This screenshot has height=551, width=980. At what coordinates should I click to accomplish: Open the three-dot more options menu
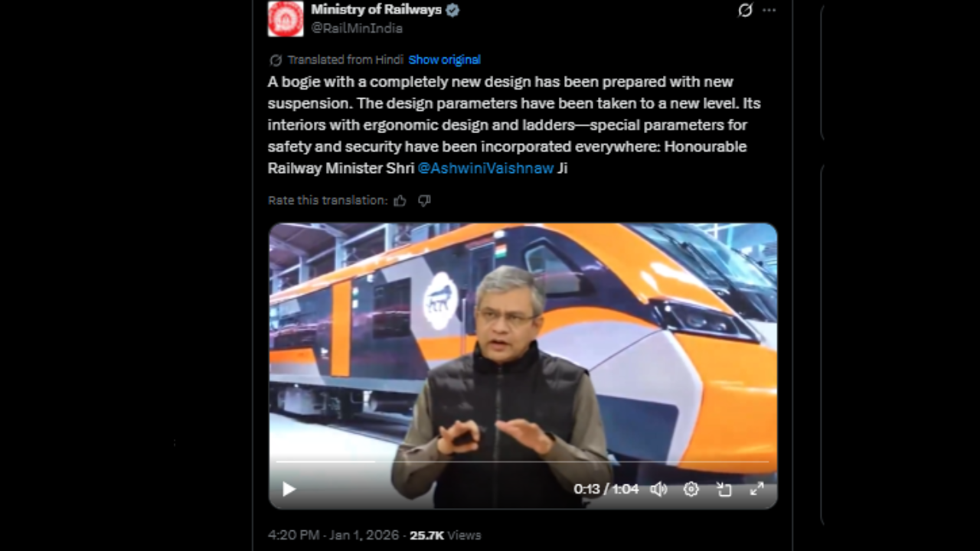[x=769, y=11]
